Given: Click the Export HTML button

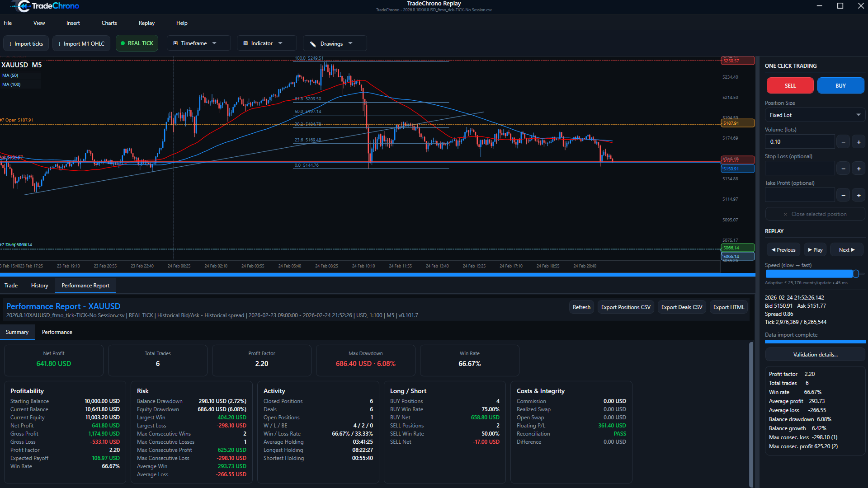Looking at the screenshot, I should pos(729,307).
